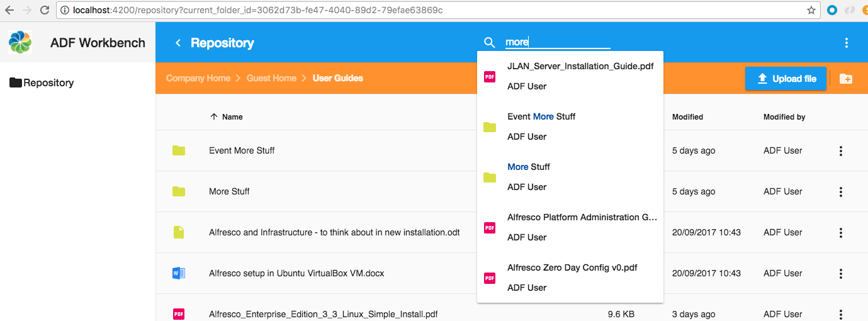
Task: Click the folder icon of More Stuff row
Action: tap(179, 191)
